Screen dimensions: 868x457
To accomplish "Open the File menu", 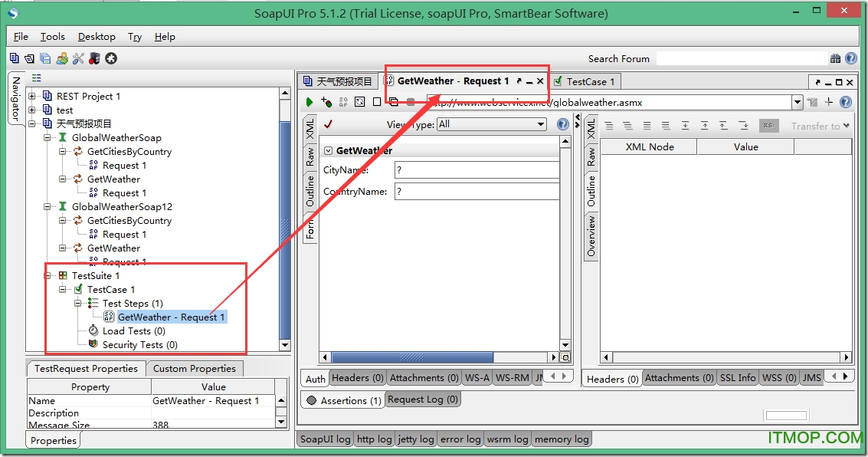I will [21, 37].
